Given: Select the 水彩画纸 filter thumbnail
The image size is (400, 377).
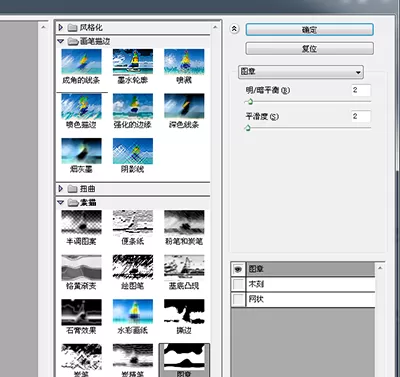Looking at the screenshot, I should click(133, 312).
